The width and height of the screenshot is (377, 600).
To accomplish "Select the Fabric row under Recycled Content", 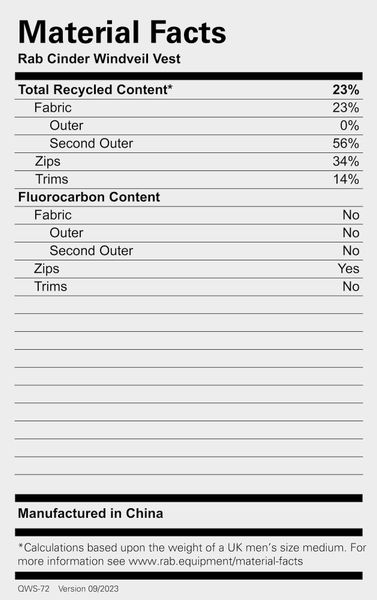I will [x=189, y=108].
